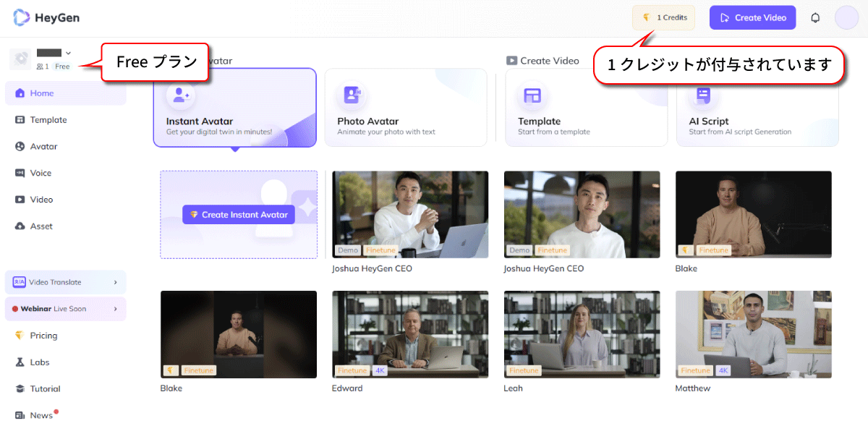Open the Video menu item

pyautogui.click(x=66, y=200)
